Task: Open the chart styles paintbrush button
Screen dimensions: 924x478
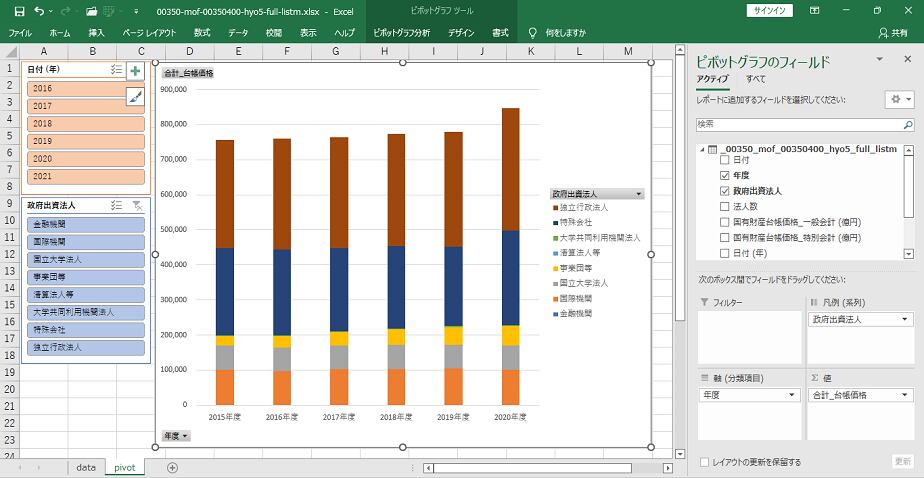Action: click(135, 96)
